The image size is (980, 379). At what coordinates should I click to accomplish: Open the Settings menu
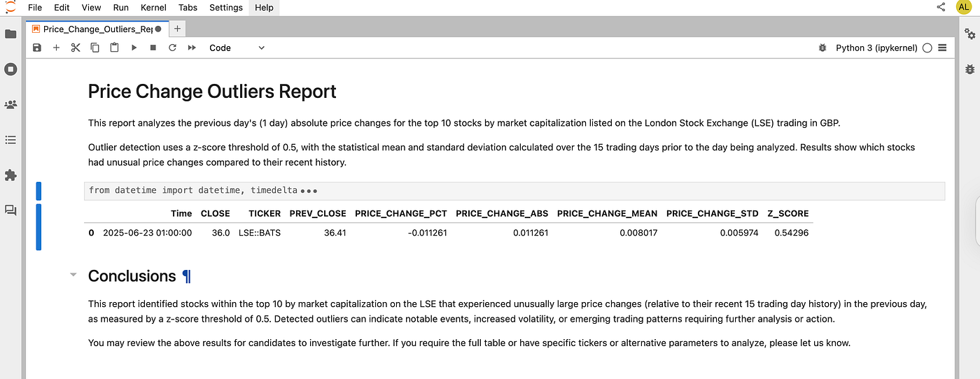point(225,7)
